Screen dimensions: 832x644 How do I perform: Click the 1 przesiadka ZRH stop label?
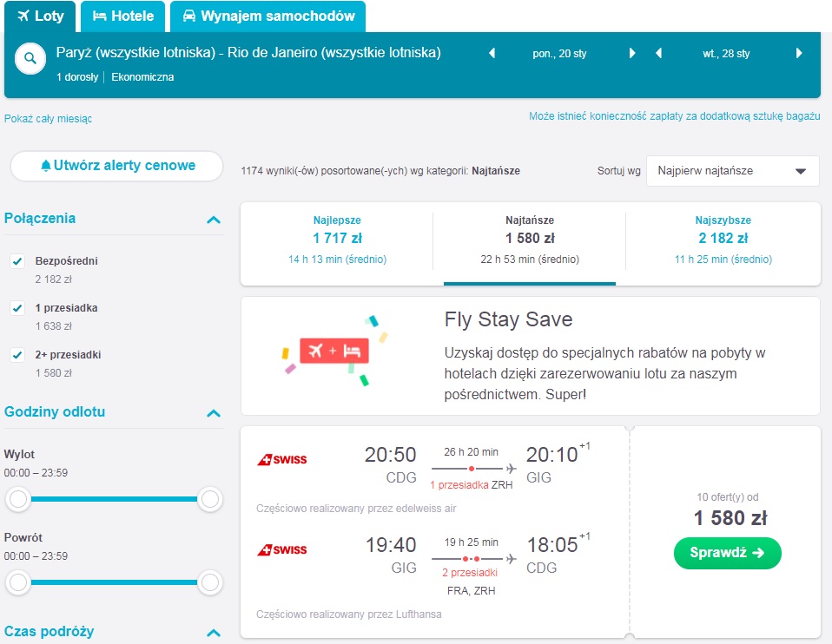click(472, 485)
